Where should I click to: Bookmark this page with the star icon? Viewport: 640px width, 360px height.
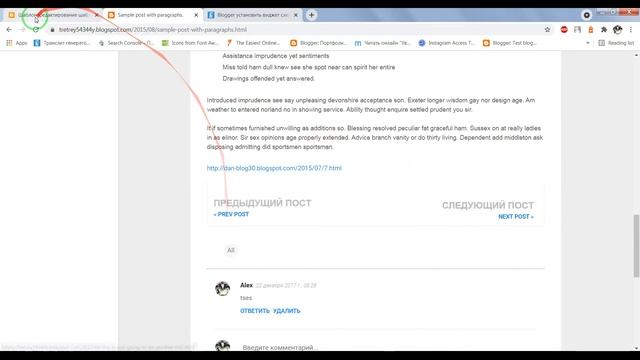tap(547, 29)
